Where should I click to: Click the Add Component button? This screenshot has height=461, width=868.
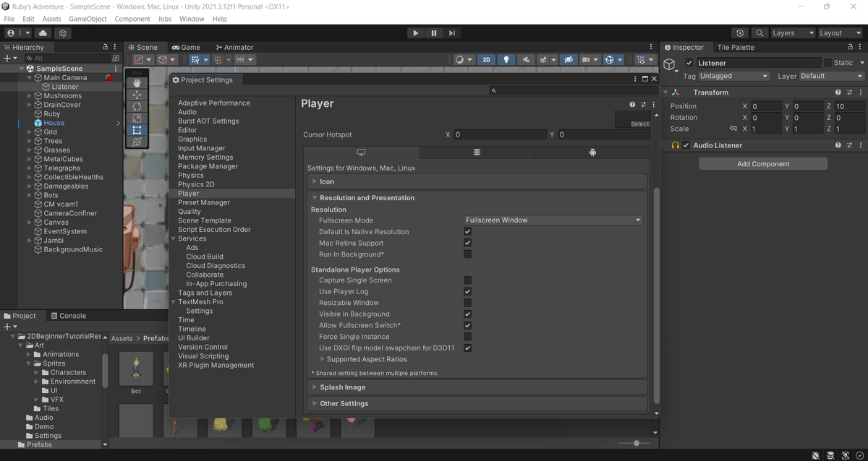[x=762, y=164]
